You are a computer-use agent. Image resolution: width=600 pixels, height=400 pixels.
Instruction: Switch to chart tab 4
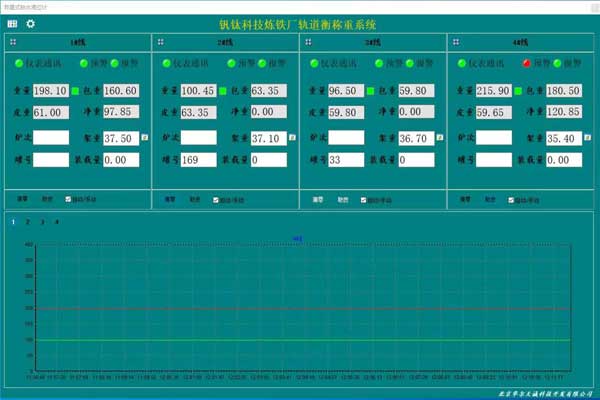56,221
